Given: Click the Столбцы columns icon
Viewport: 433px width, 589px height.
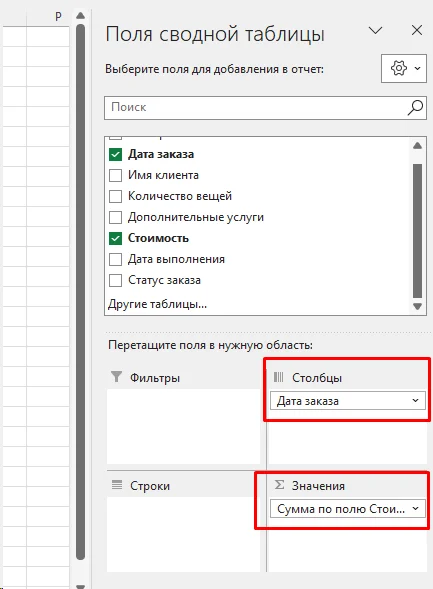Looking at the screenshot, I should pyautogui.click(x=279, y=377).
